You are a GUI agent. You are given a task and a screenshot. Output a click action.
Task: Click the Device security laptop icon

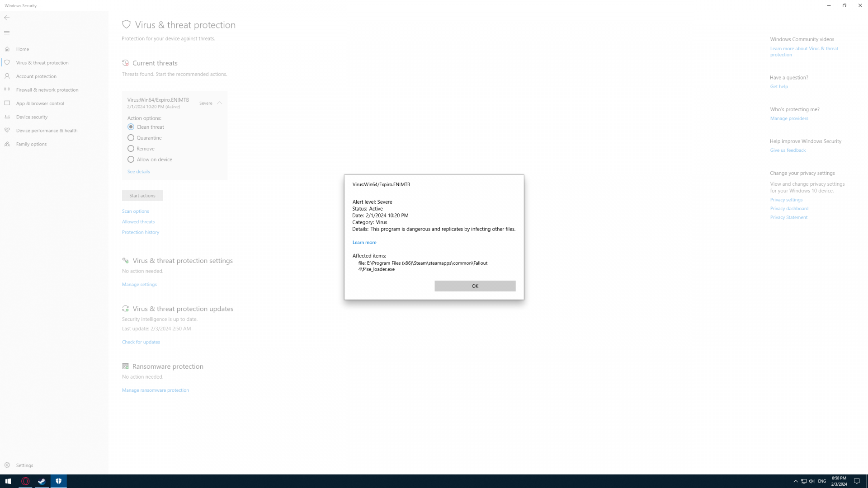pos(7,117)
